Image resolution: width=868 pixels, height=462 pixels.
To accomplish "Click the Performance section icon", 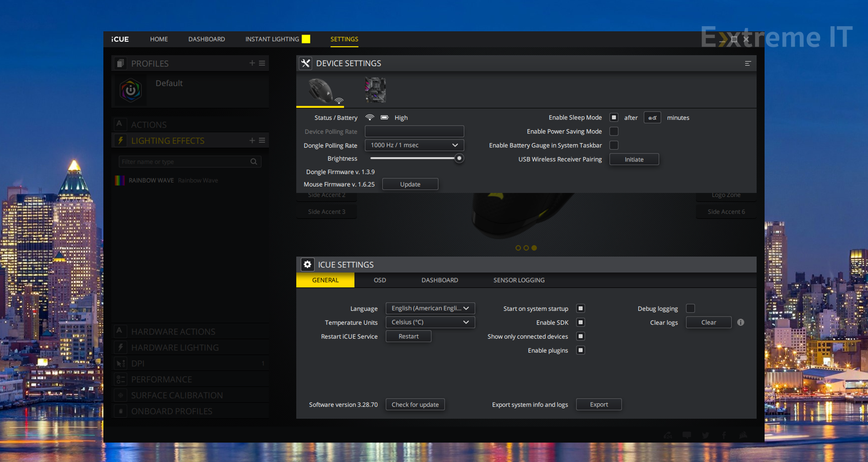I will point(120,379).
